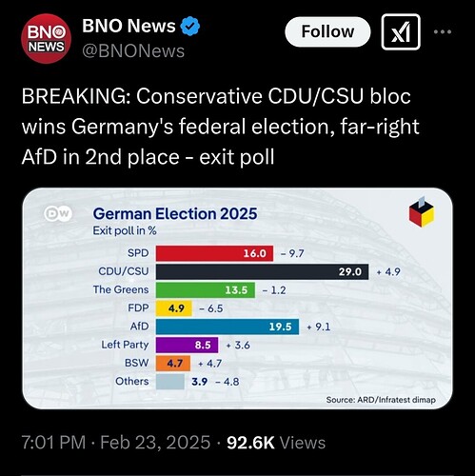Screen dimensions: 475x476
Task: Open the Grok xI icon
Action: tap(401, 31)
